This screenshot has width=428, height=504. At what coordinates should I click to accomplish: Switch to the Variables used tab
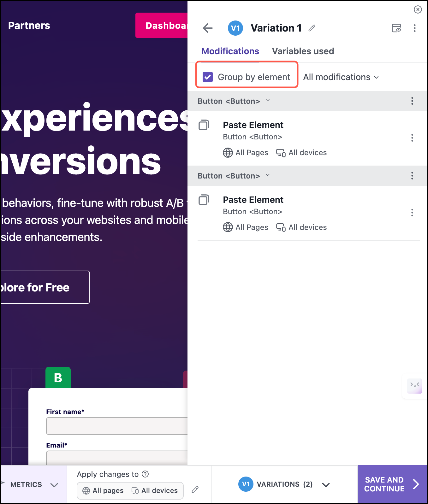point(303,51)
